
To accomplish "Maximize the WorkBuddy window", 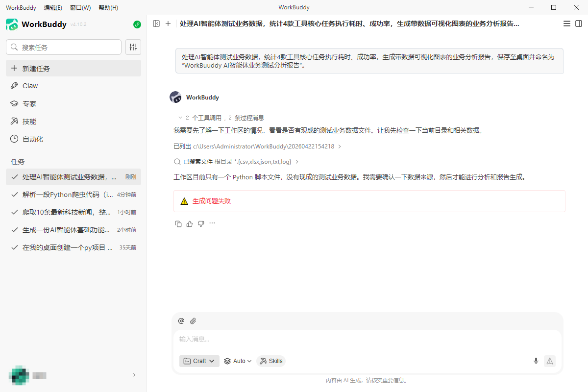I will (x=554, y=7).
